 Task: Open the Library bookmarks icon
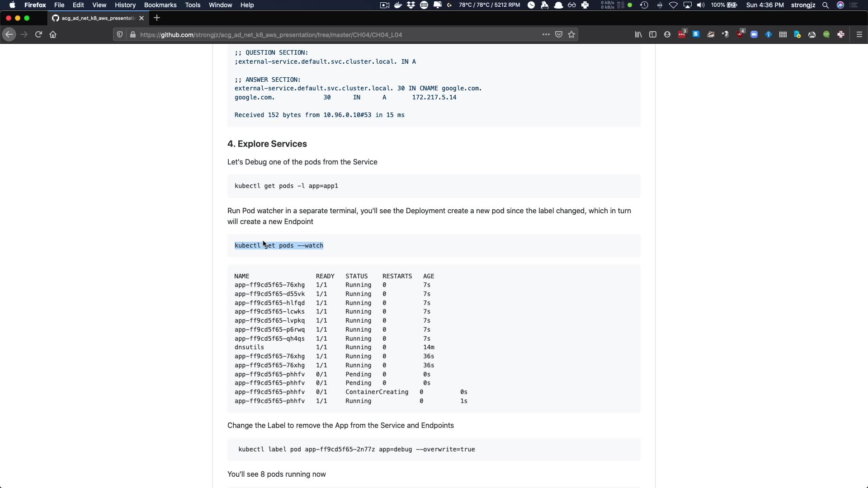click(x=638, y=34)
